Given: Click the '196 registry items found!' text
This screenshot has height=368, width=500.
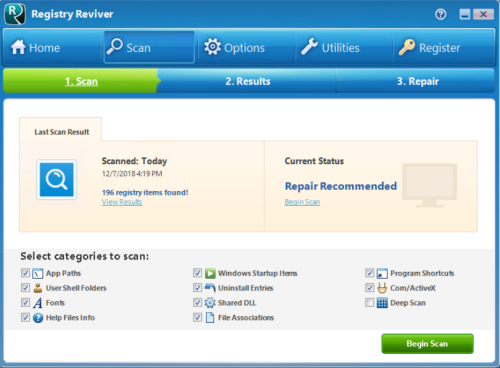Looking at the screenshot, I should [145, 192].
